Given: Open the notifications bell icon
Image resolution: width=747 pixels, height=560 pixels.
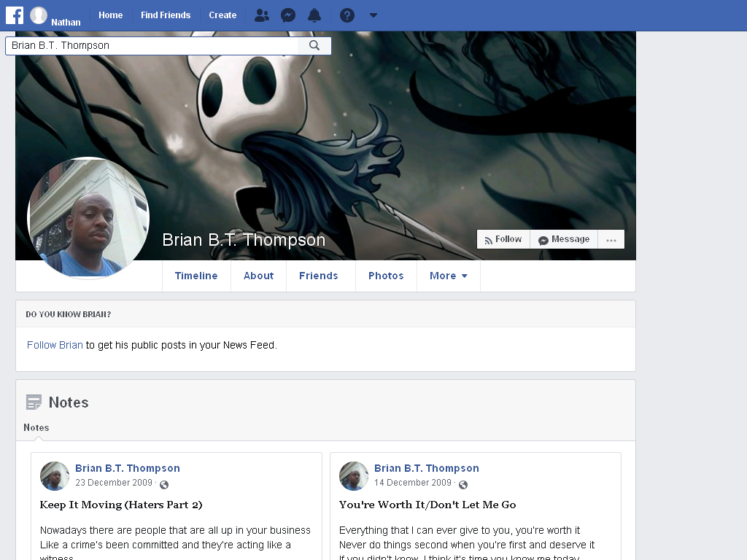Looking at the screenshot, I should click(x=314, y=15).
